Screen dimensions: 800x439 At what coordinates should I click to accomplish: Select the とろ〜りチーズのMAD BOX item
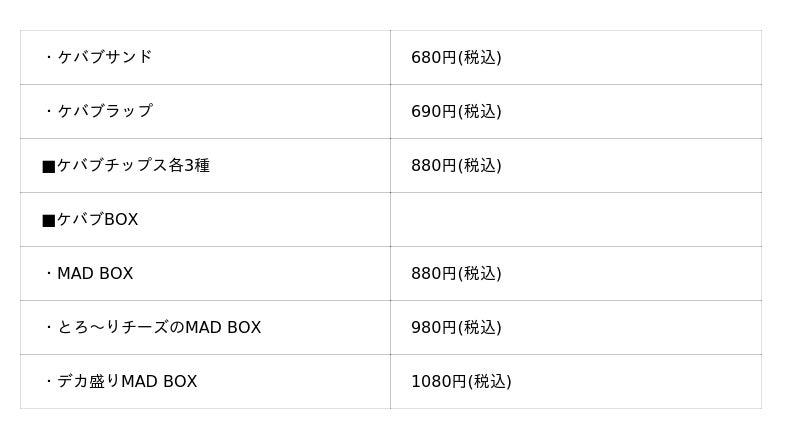(x=159, y=327)
